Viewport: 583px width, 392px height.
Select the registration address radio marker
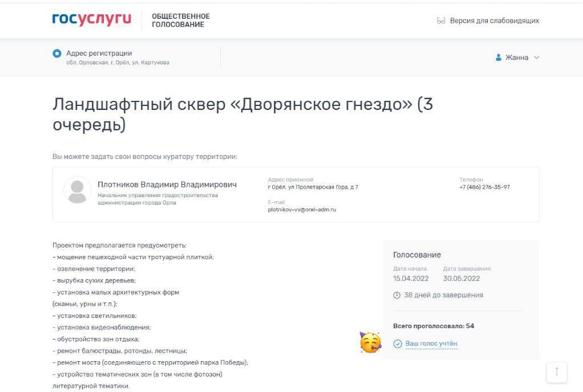tap(57, 54)
